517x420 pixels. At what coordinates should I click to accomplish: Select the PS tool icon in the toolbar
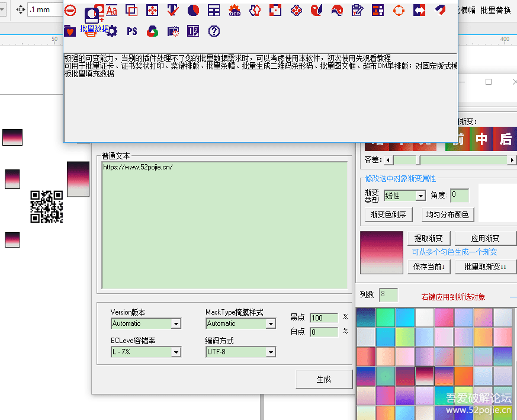(131, 31)
